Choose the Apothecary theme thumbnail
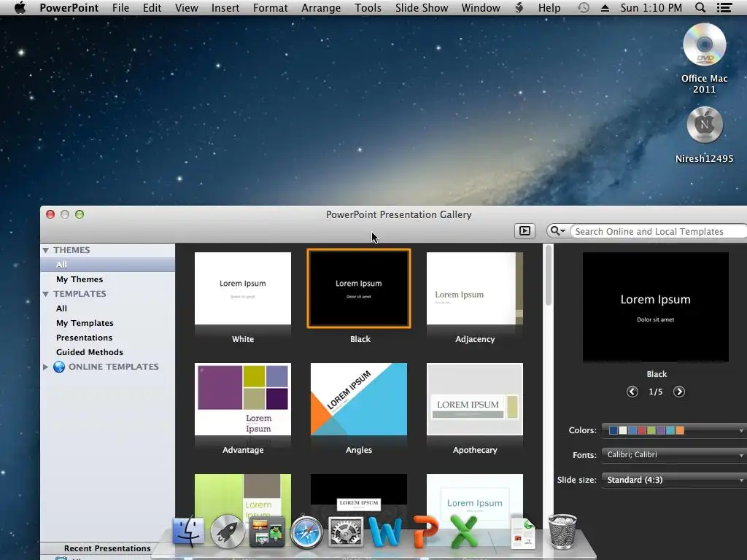The height and width of the screenshot is (560, 747). (475, 400)
